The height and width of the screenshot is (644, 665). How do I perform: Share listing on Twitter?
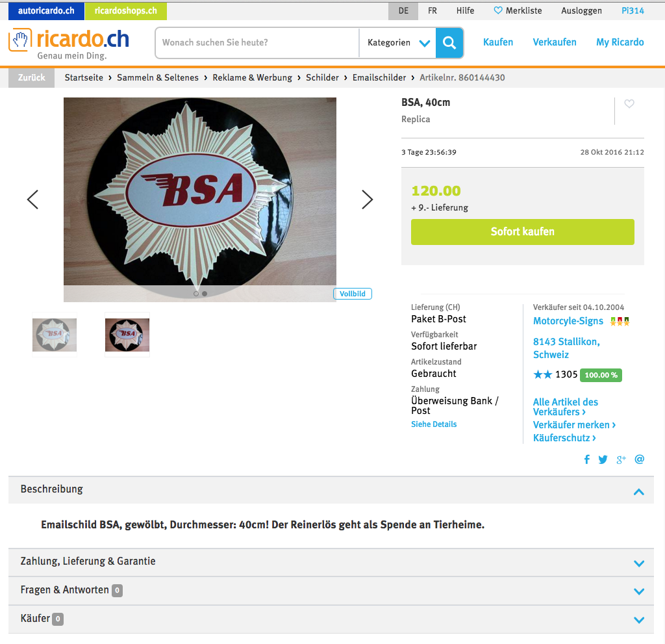click(603, 459)
